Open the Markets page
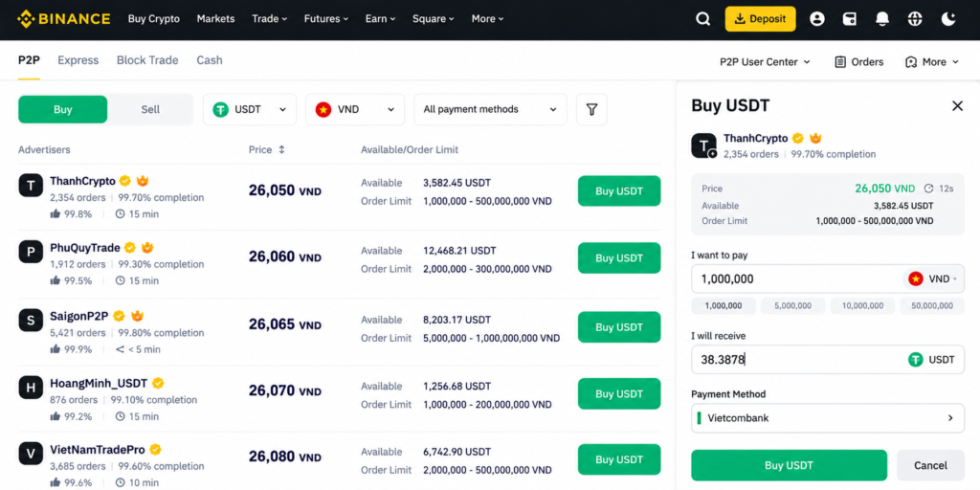This screenshot has width=980, height=490. click(215, 19)
